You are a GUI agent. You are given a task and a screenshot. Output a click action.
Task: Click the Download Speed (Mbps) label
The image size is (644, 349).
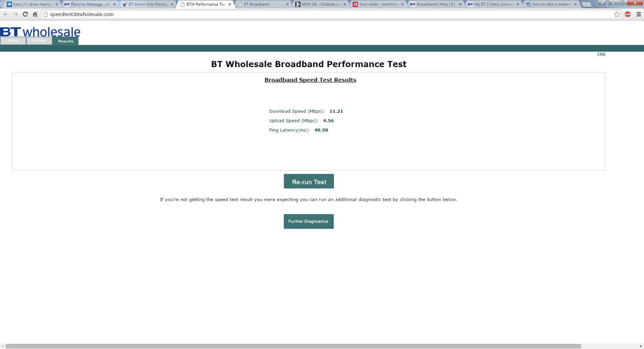(x=297, y=111)
